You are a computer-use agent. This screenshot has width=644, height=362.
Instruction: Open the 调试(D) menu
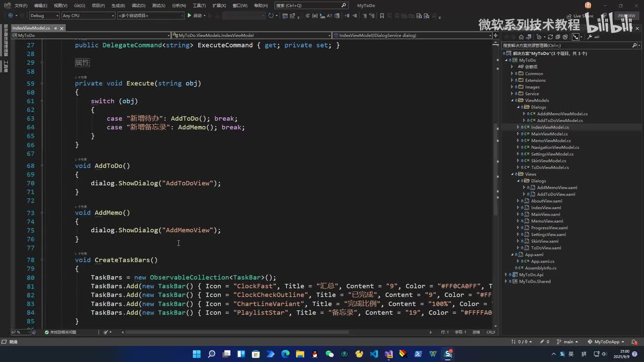tap(138, 6)
